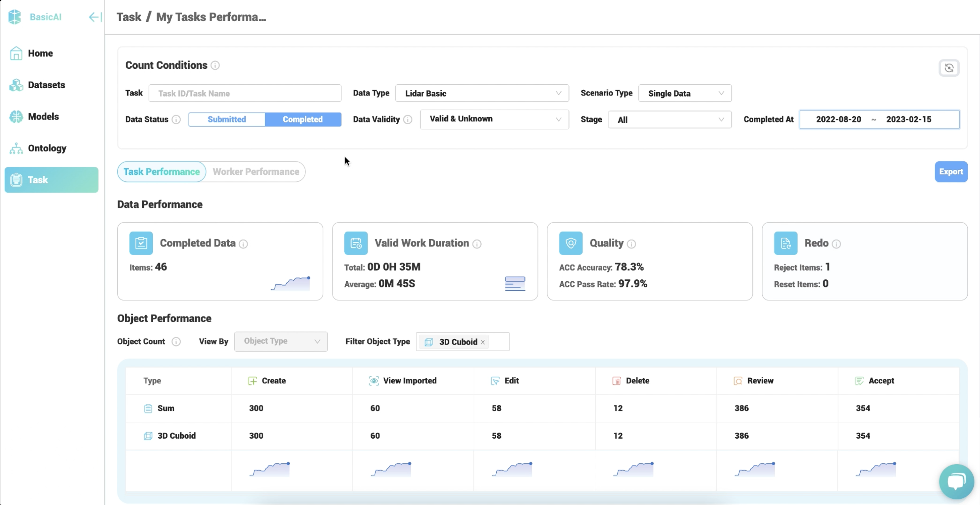Screen dimensions: 980x505
Task: Click the Filter Object Type field
Action: point(463,342)
